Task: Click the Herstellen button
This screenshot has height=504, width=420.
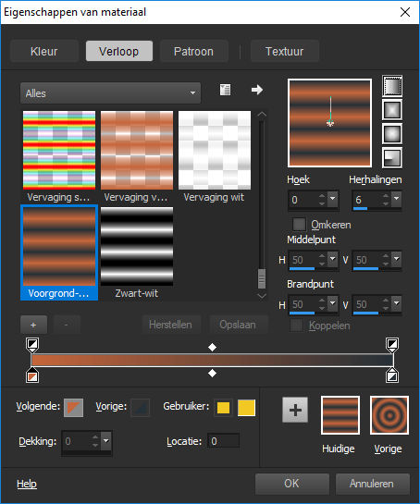Action: click(x=171, y=325)
